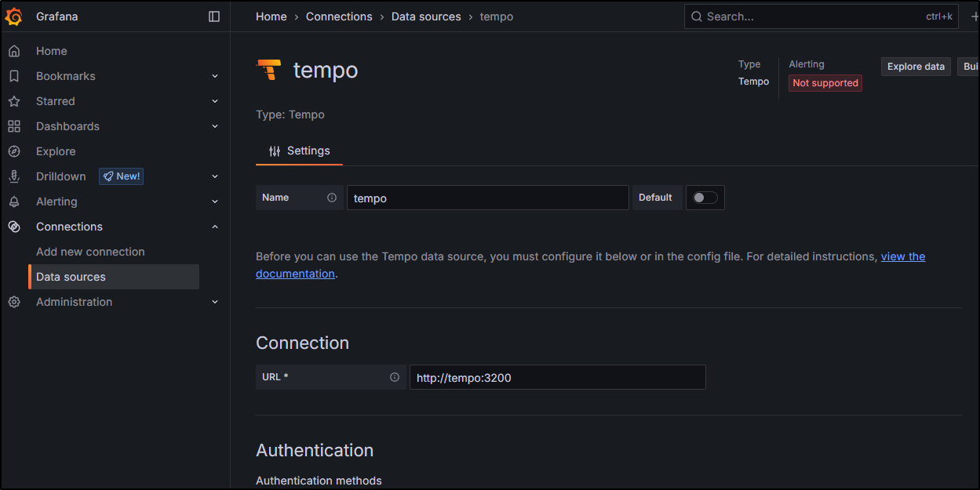This screenshot has width=980, height=490.
Task: Click the URL input field http://tempo:3200
Action: (x=558, y=377)
